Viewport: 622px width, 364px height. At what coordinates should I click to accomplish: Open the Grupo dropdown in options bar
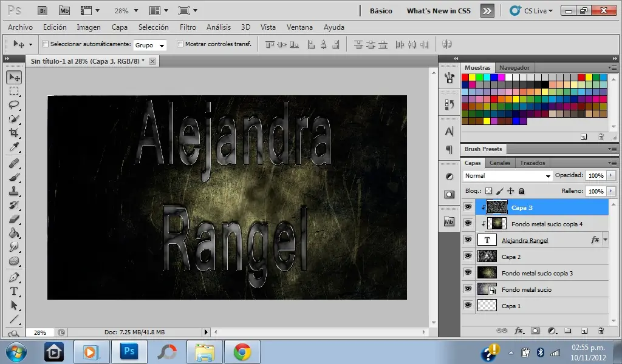pyautogui.click(x=150, y=44)
